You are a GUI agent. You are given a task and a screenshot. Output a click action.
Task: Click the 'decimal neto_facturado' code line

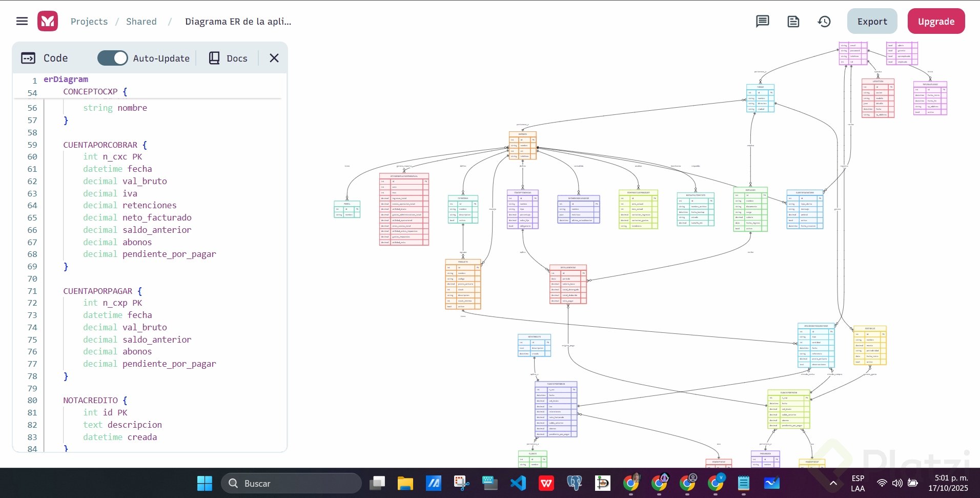click(x=137, y=218)
